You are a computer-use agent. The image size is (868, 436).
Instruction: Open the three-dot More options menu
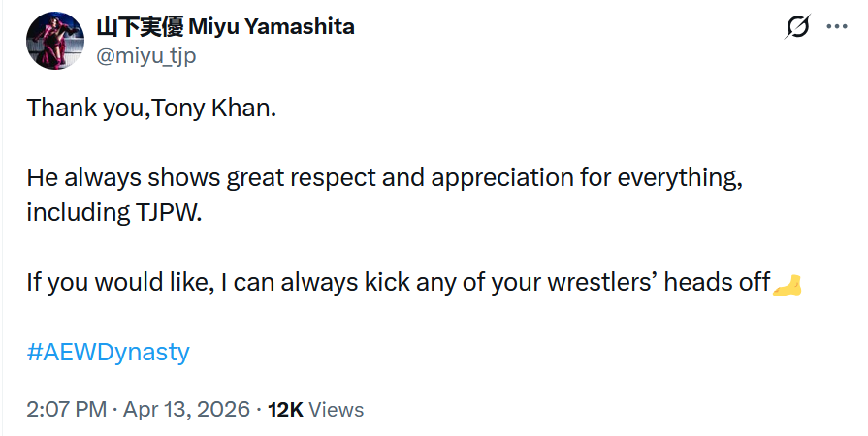(x=836, y=27)
